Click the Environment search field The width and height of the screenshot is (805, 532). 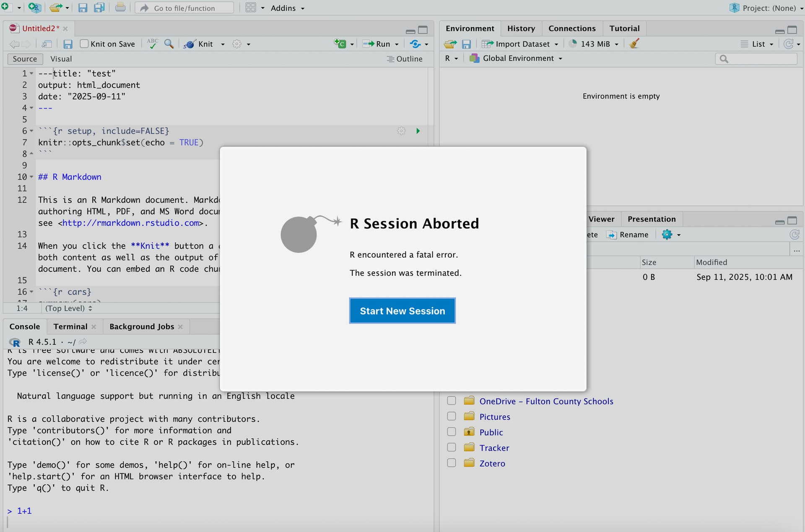(756, 59)
